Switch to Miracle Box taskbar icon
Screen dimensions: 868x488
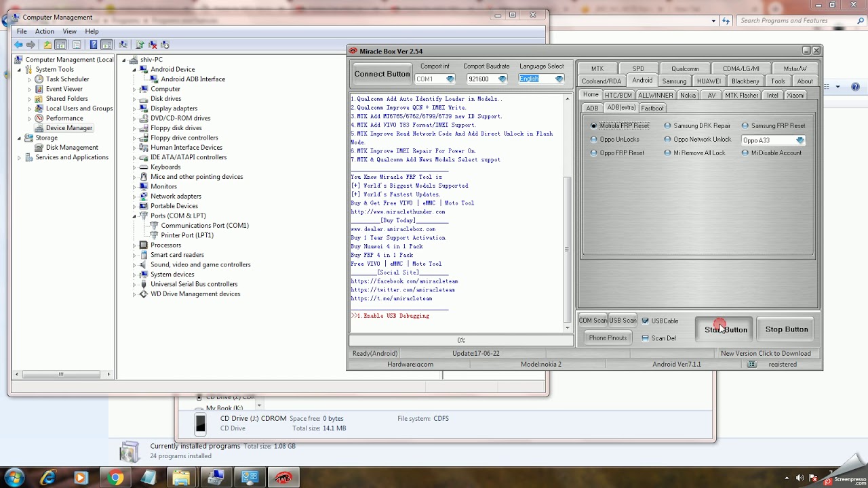[283, 478]
